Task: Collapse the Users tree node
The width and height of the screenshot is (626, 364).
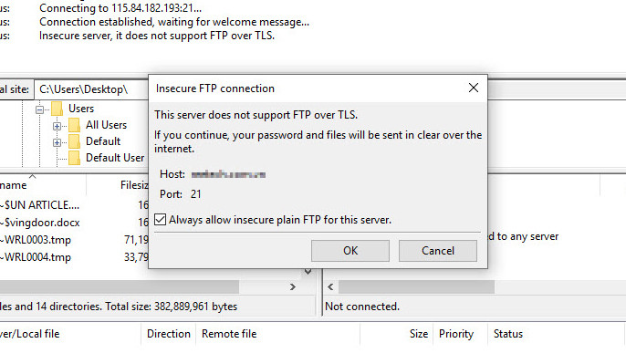Action: (x=39, y=109)
